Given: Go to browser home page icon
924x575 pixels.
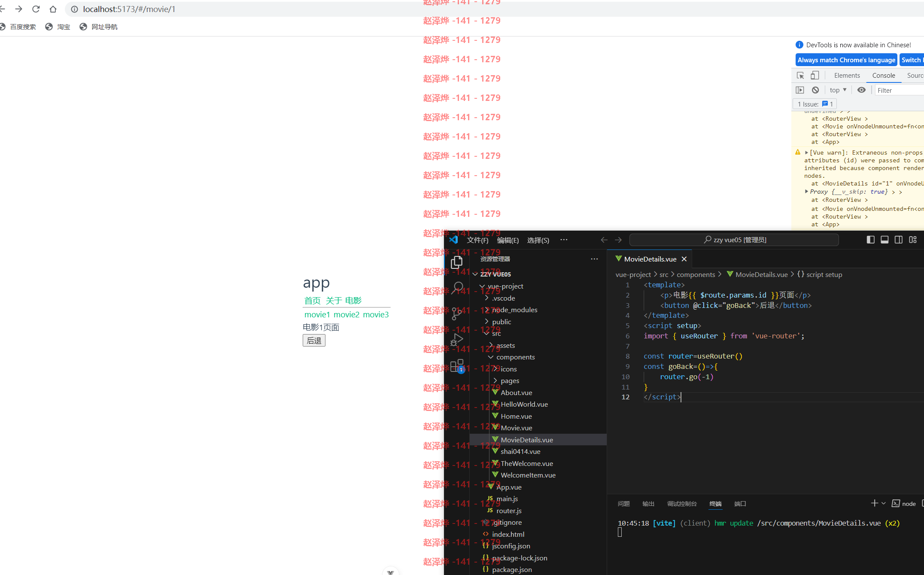Looking at the screenshot, I should pyautogui.click(x=53, y=9).
